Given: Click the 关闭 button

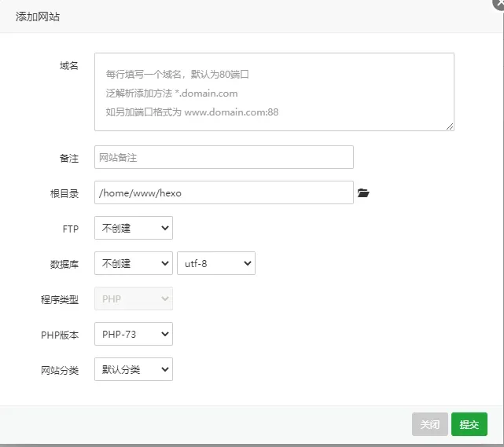Looking at the screenshot, I should [430, 424].
